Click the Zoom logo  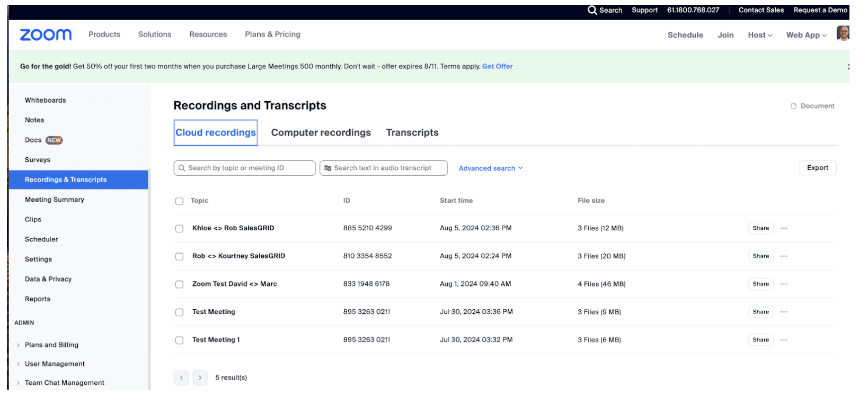[x=46, y=34]
